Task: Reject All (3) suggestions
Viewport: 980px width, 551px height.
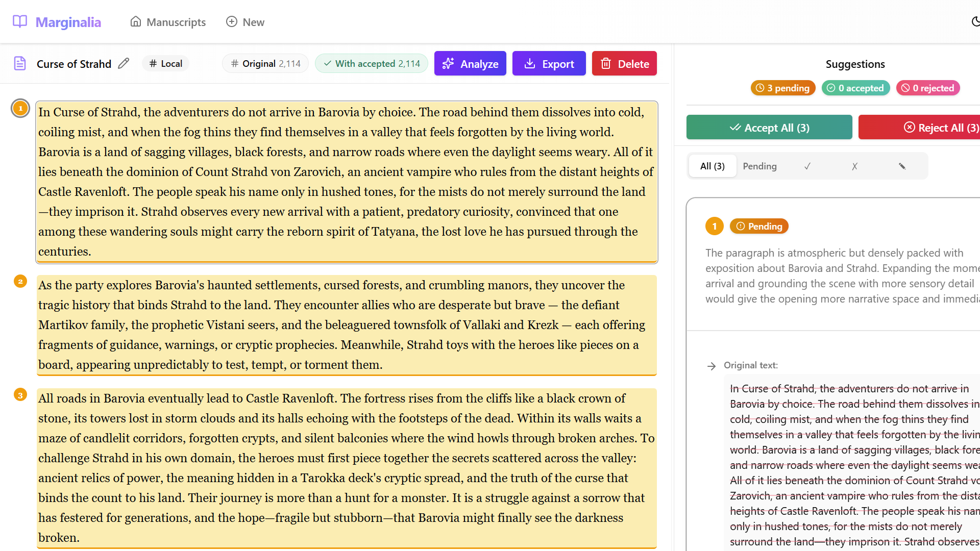Action: coord(919,127)
